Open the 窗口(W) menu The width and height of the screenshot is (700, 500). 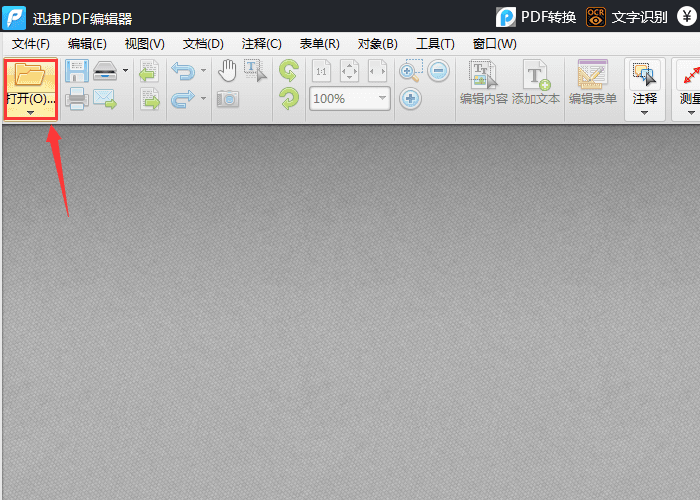click(x=495, y=44)
